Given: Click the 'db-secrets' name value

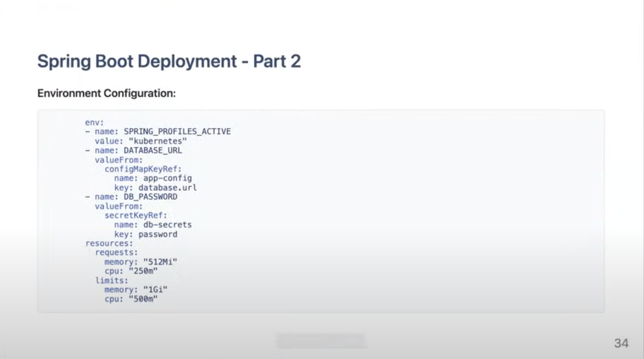Looking at the screenshot, I should point(167,225).
